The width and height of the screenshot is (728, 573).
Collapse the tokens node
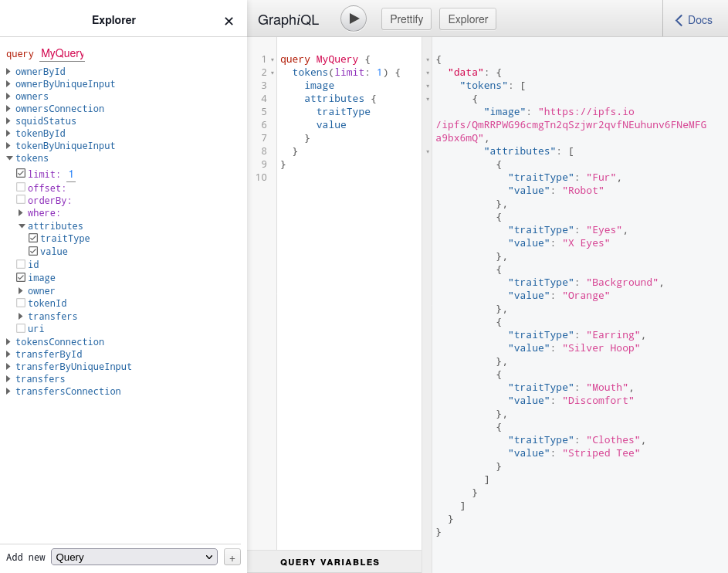click(x=8, y=158)
